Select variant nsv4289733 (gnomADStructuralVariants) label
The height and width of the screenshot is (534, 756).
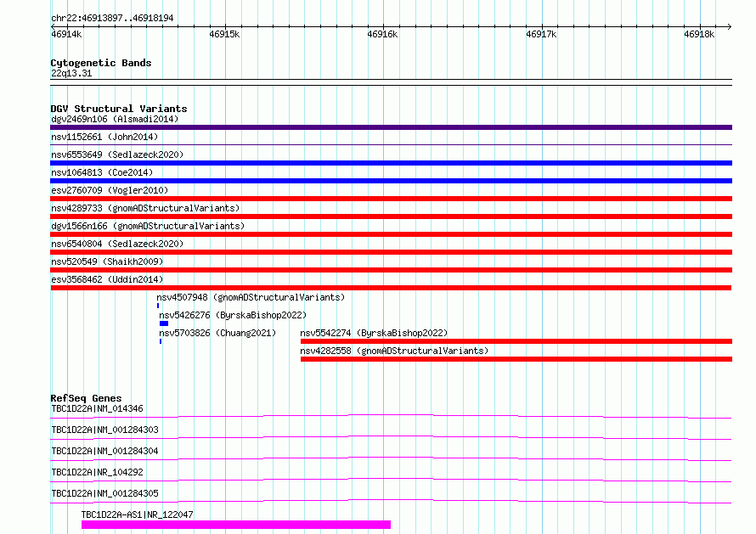pyautogui.click(x=145, y=208)
